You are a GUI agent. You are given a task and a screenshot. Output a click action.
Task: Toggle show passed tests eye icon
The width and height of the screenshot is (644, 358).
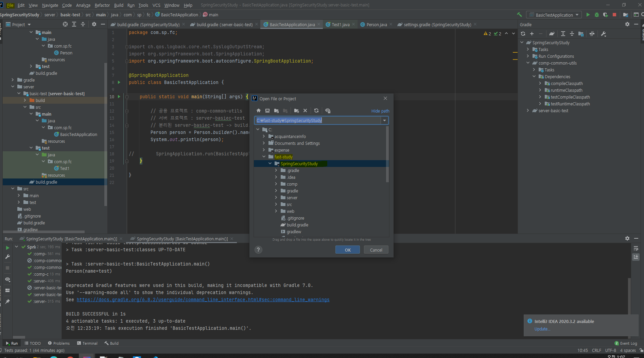point(7,279)
